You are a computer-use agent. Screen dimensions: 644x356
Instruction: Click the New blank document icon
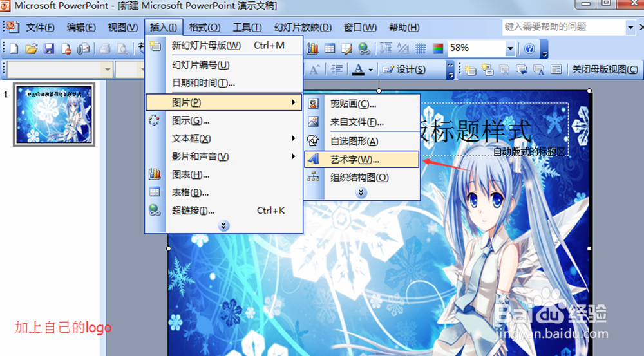point(14,49)
